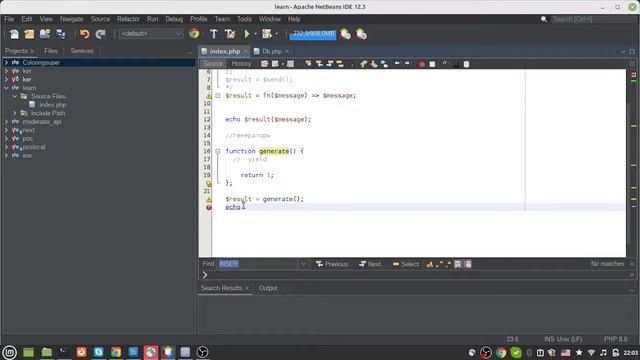Click the Next Bookmark editor icon

click(374, 64)
